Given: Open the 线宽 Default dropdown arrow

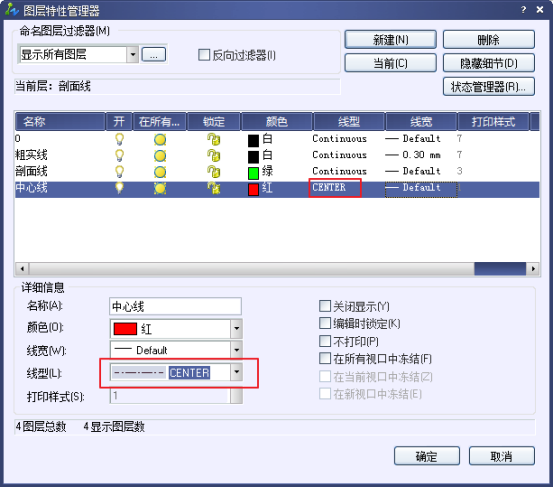Looking at the screenshot, I should [x=236, y=350].
